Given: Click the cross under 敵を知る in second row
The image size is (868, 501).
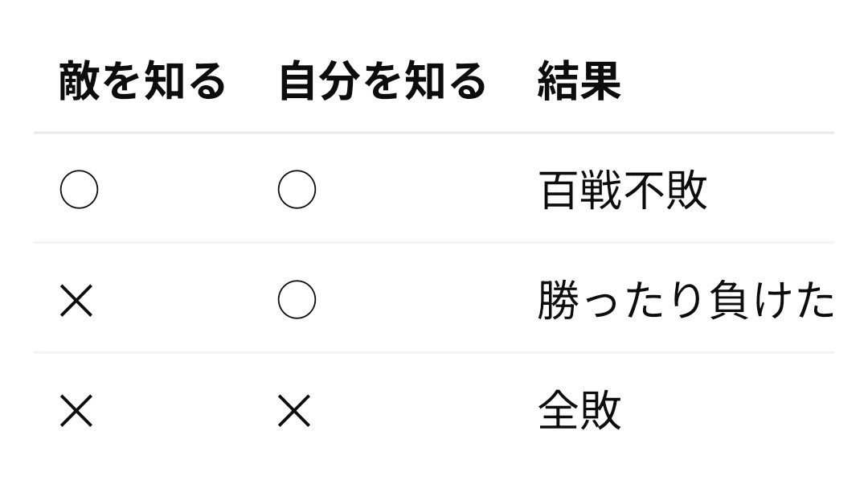Looking at the screenshot, I should (77, 302).
